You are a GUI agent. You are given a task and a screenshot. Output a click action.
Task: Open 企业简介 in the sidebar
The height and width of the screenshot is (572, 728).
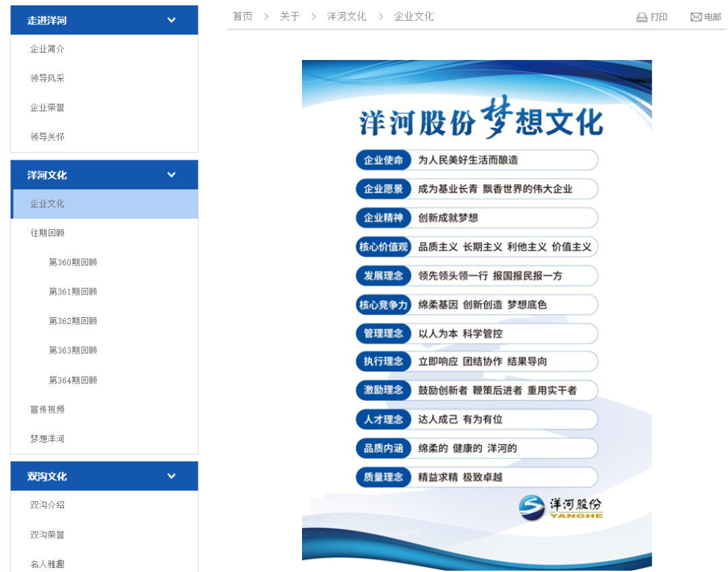point(47,49)
